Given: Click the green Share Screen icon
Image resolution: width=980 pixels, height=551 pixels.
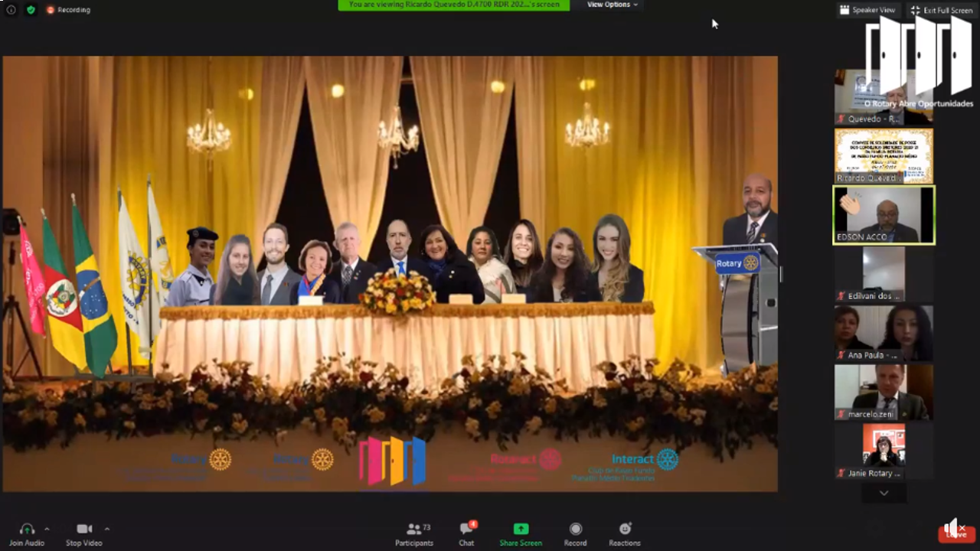Looking at the screenshot, I should (521, 529).
